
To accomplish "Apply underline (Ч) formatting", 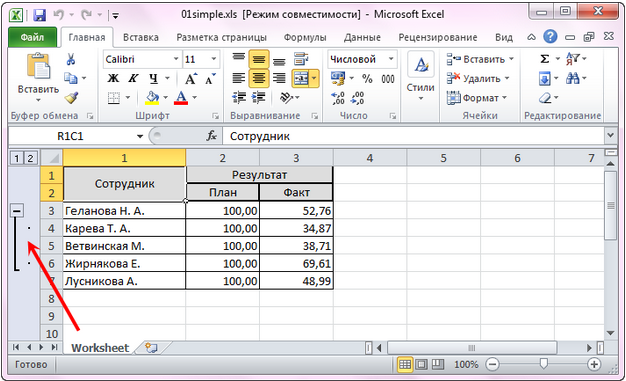I will (x=153, y=78).
